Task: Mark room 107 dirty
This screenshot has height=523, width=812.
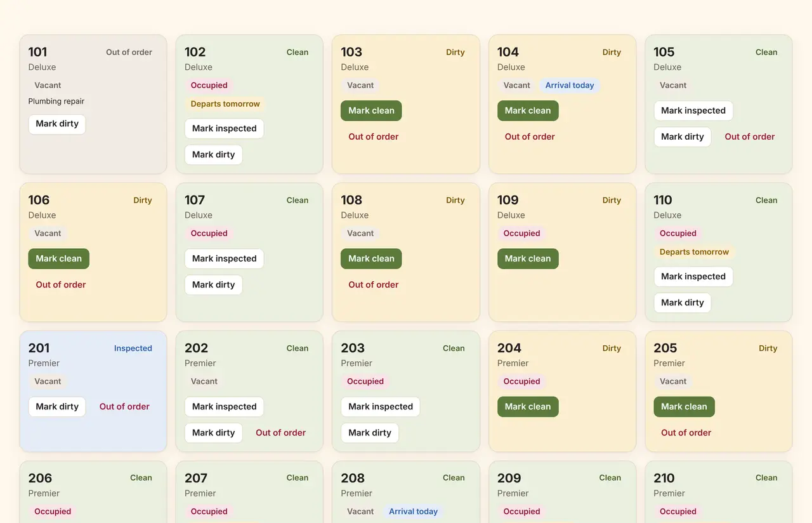Action: coord(213,284)
